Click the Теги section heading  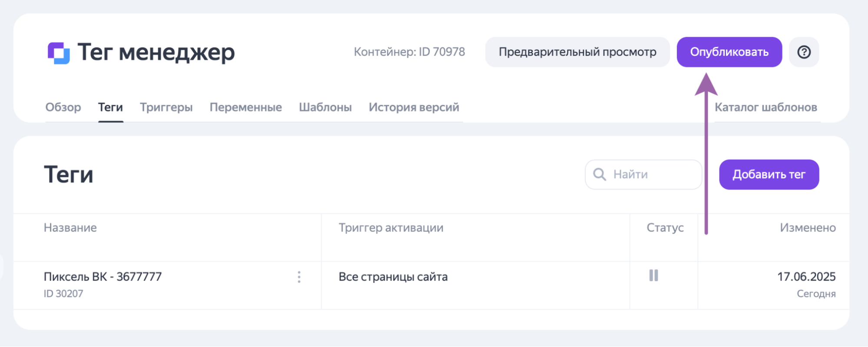point(69,174)
